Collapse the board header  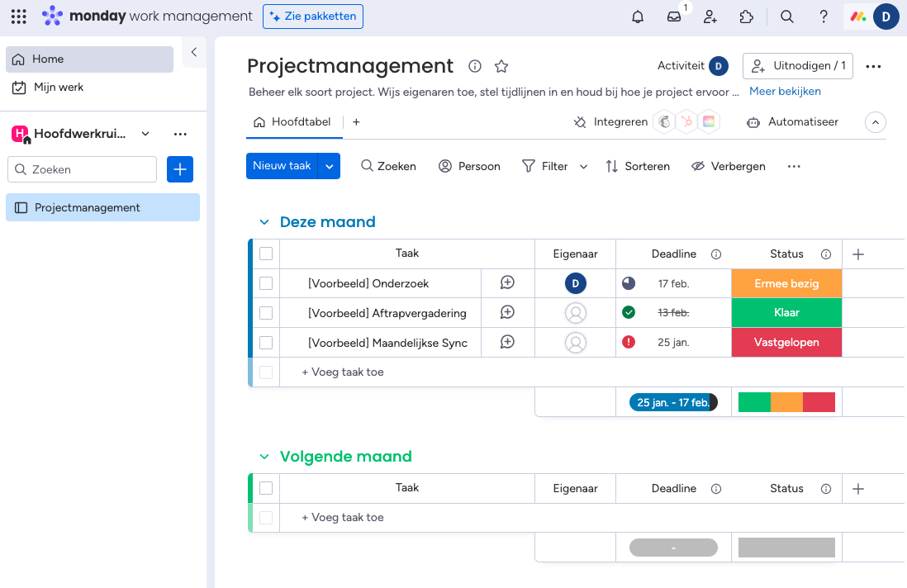(875, 122)
